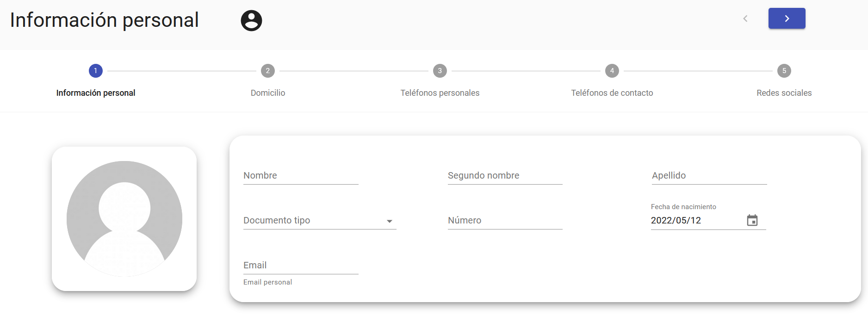The height and width of the screenshot is (316, 868).
Task: Open the calendar date picker icon
Action: click(x=752, y=220)
